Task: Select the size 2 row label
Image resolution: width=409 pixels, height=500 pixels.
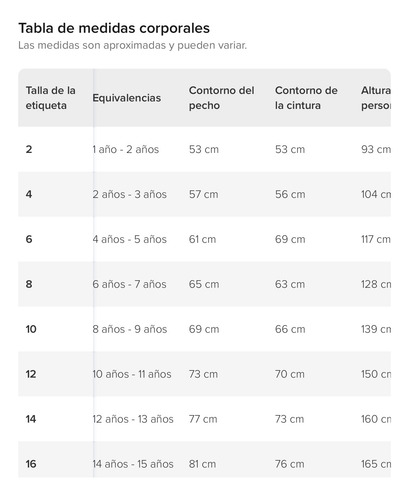Action: pyautogui.click(x=29, y=149)
